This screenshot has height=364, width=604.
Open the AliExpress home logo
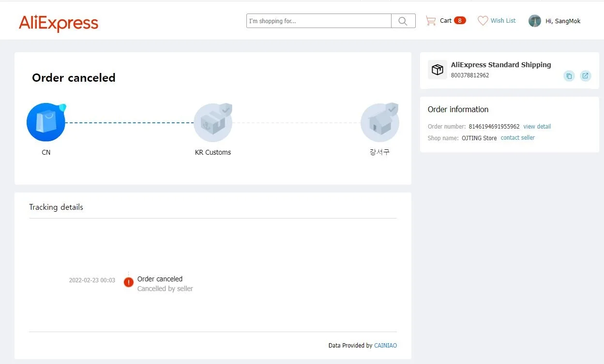(x=59, y=23)
